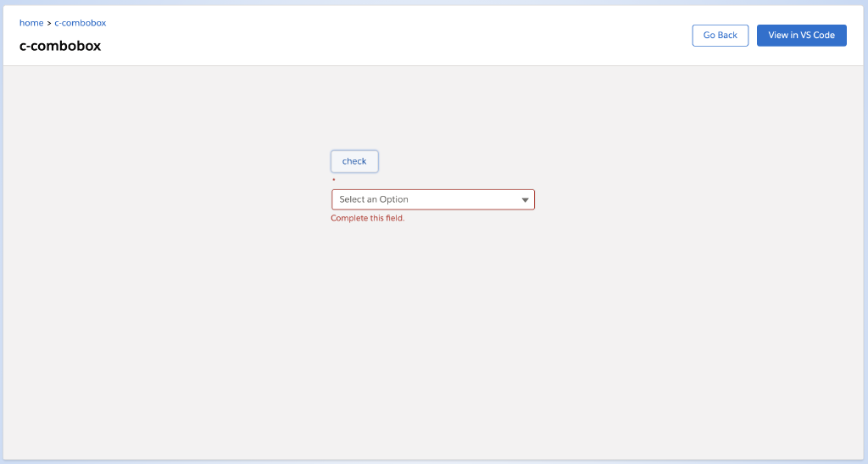Focus the combobox input field
The image size is (868, 464).
pyautogui.click(x=424, y=199)
